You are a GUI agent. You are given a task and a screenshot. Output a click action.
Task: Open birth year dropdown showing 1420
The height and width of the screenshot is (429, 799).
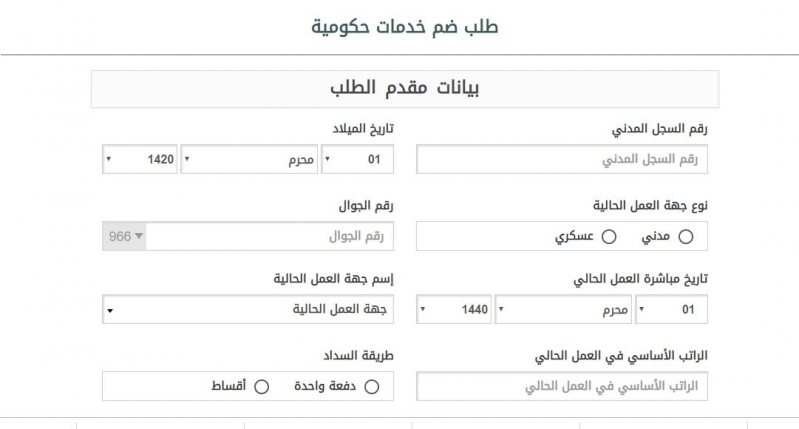point(140,159)
